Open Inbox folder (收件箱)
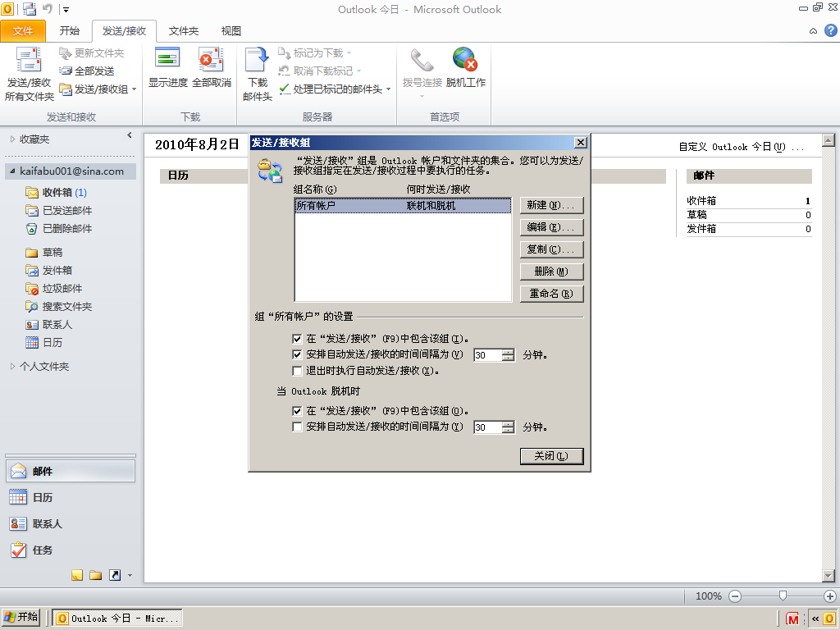This screenshot has height=630, width=840. pyautogui.click(x=57, y=192)
